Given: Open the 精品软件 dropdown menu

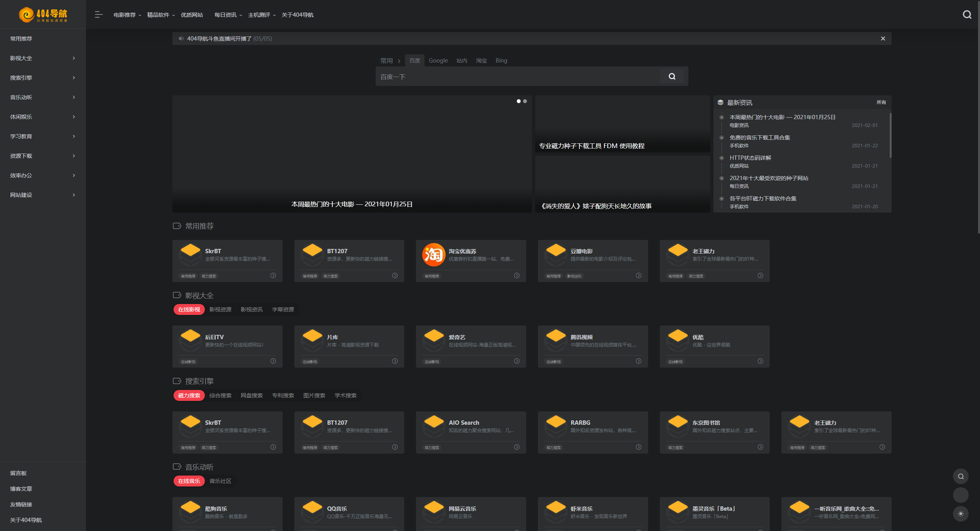Looking at the screenshot, I should click(161, 15).
